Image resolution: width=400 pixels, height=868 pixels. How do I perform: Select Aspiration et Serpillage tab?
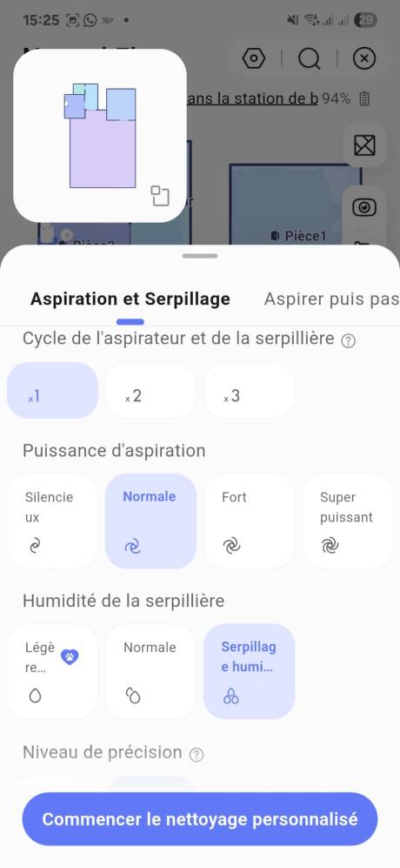coord(130,299)
